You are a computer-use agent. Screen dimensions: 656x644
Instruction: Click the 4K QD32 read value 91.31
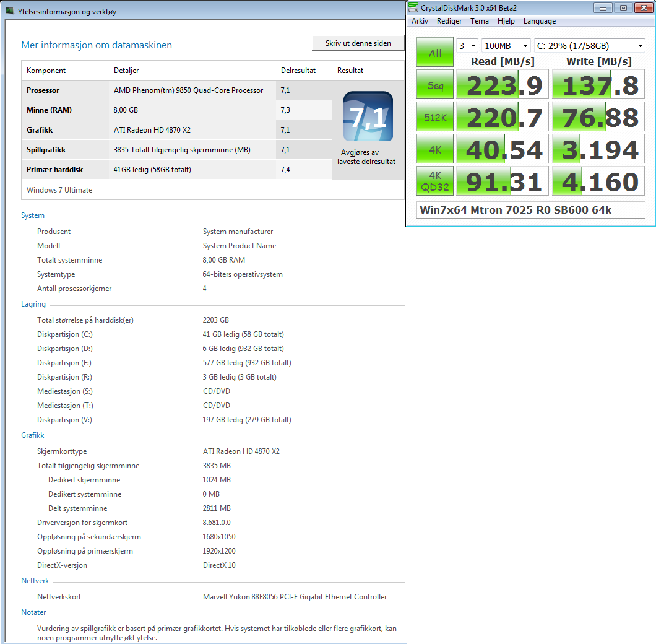[x=503, y=181]
